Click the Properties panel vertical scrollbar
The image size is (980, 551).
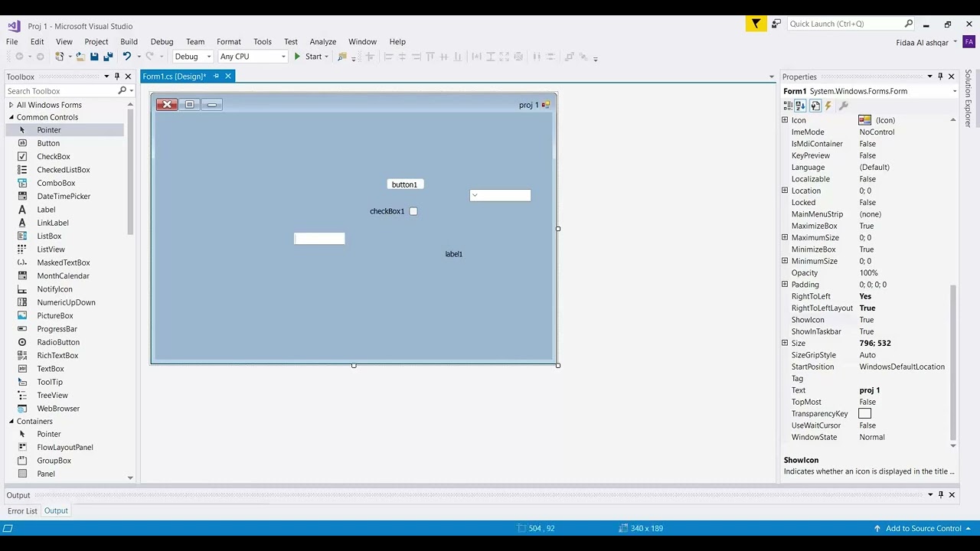pos(953,364)
